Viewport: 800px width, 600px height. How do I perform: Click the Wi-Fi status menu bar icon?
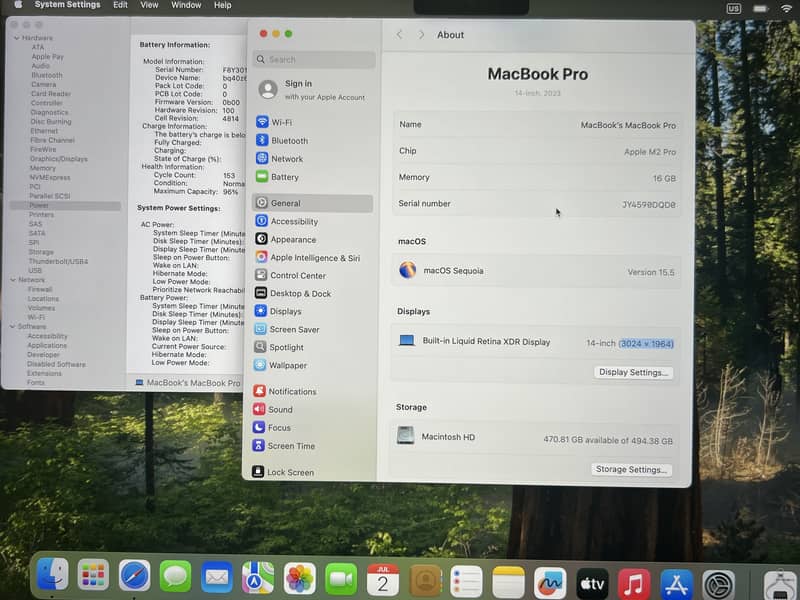(786, 8)
